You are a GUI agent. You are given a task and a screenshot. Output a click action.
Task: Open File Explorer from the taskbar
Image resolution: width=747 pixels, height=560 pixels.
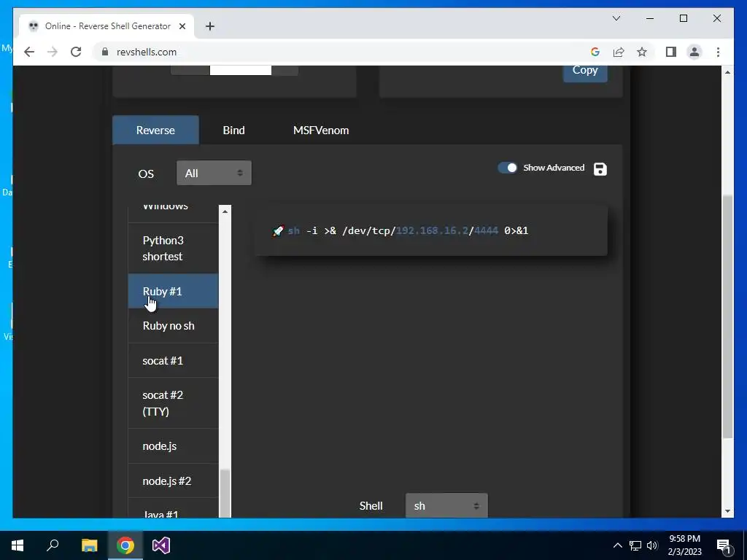point(89,545)
